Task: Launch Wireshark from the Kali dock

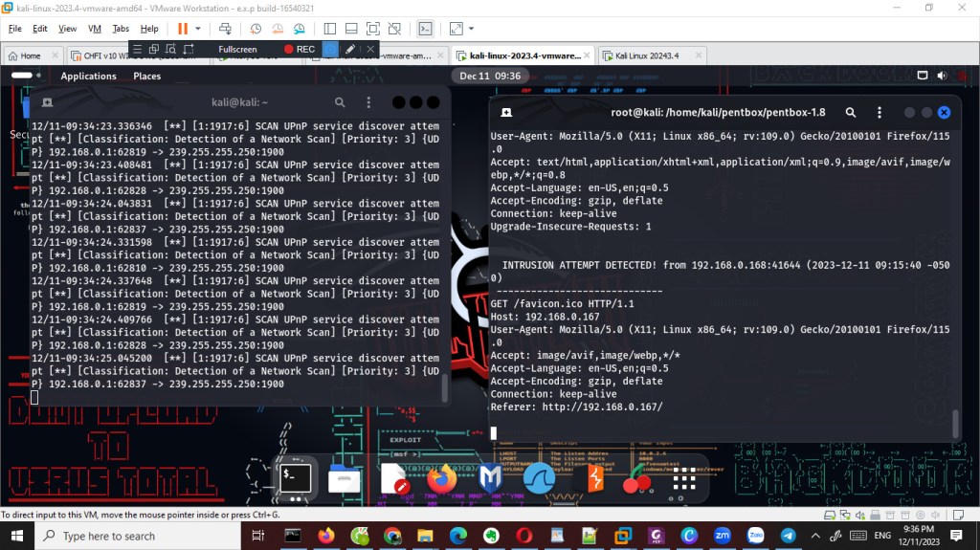Action: [x=540, y=479]
